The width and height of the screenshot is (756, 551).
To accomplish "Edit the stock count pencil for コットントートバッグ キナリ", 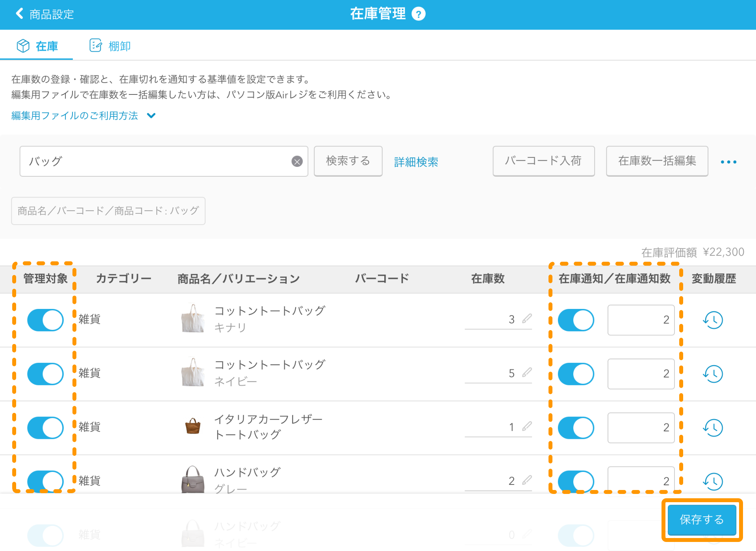I will [527, 318].
